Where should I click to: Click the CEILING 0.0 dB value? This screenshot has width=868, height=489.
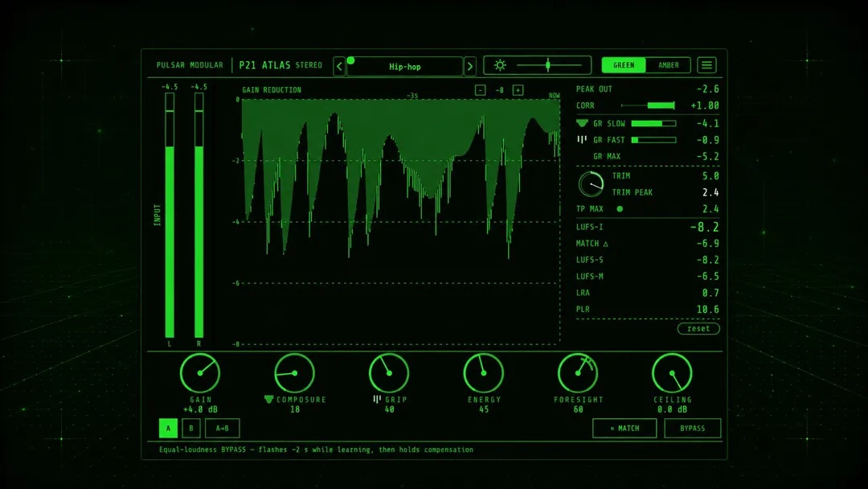672,410
